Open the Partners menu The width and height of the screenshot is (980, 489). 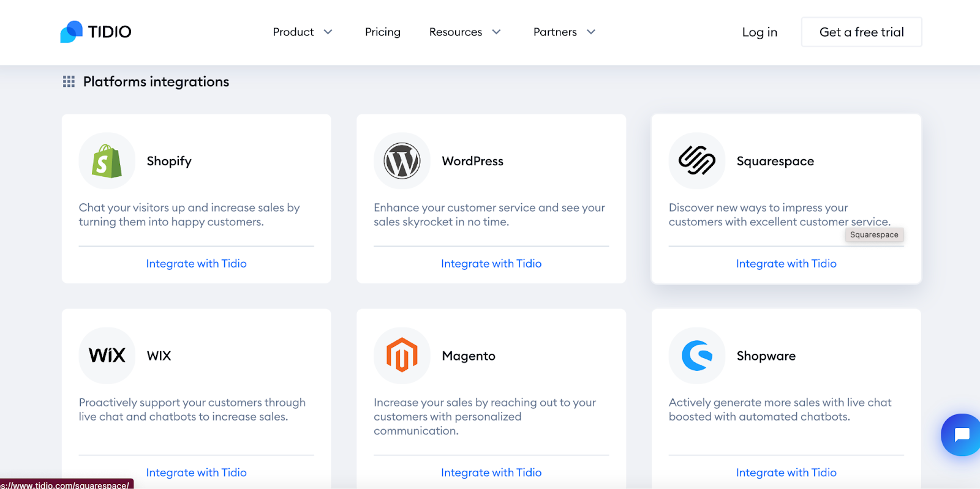(555, 32)
